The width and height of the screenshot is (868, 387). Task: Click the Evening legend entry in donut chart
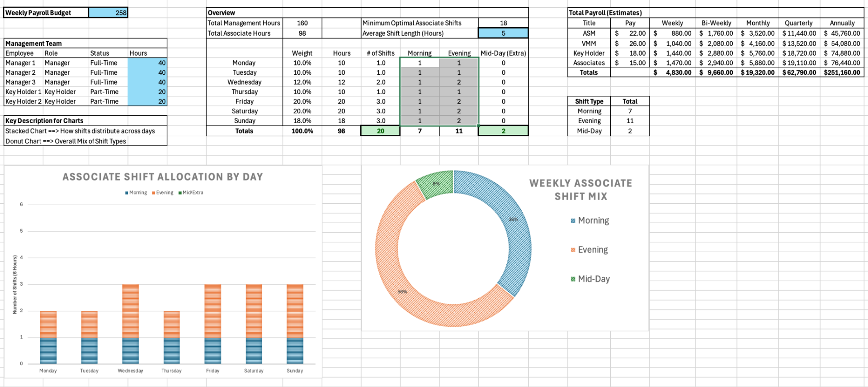[x=590, y=250]
